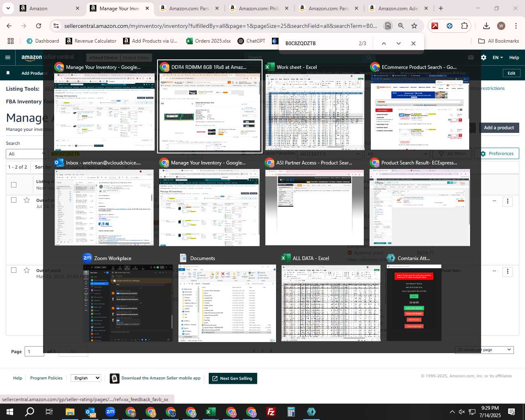The width and height of the screenshot is (525, 420).
Task: Open the tab search dropdown at the tab strip start
Action: (8, 8)
